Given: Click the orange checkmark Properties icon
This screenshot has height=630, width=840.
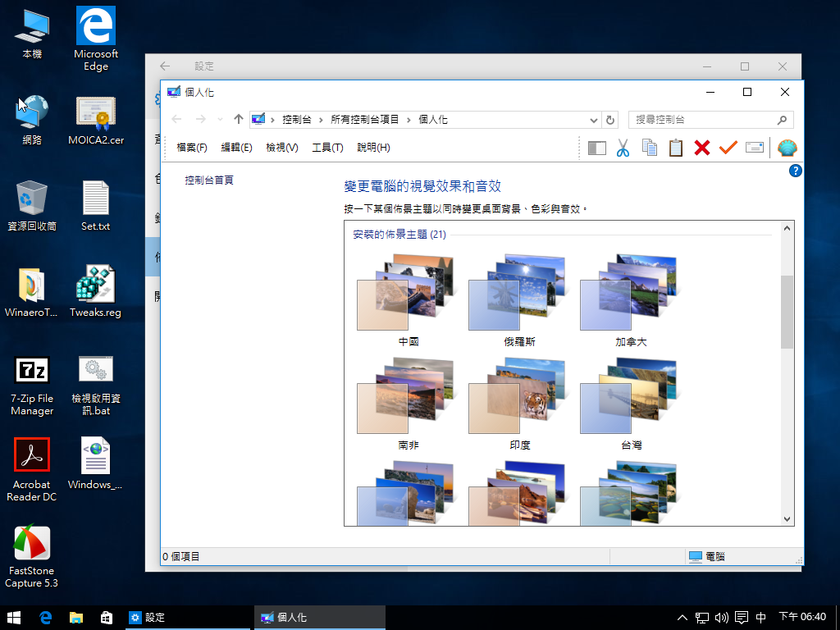Looking at the screenshot, I should 728,148.
